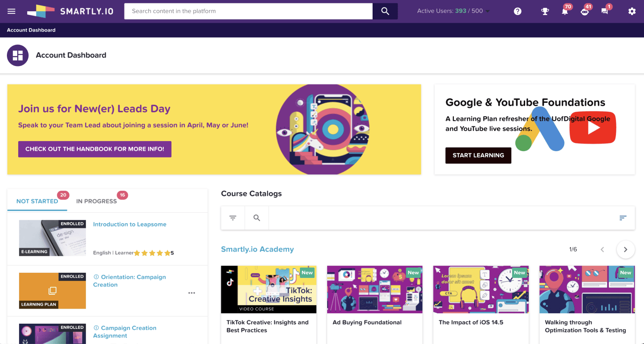Screen dimensions: 644x344
Task: Click the search magnifier button in header
Action: pyautogui.click(x=385, y=11)
